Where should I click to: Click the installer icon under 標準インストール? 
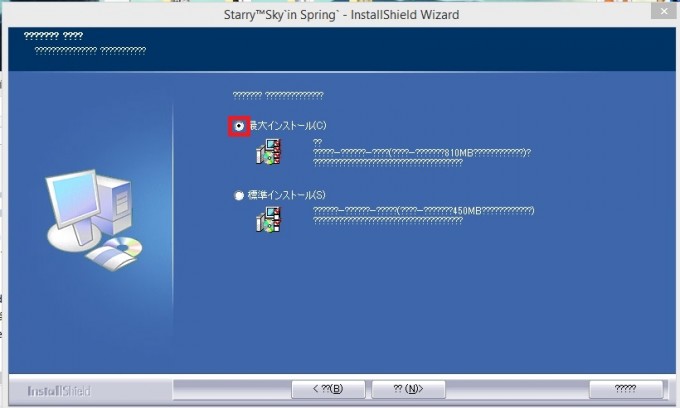[269, 219]
